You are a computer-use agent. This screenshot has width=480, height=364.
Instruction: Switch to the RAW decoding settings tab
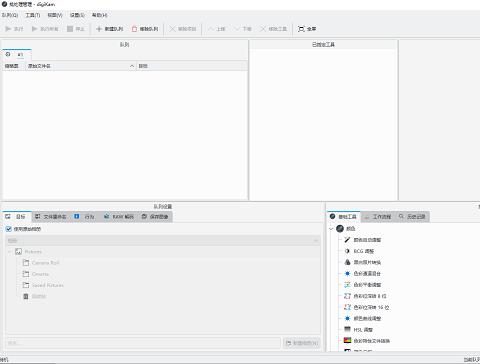(119, 217)
